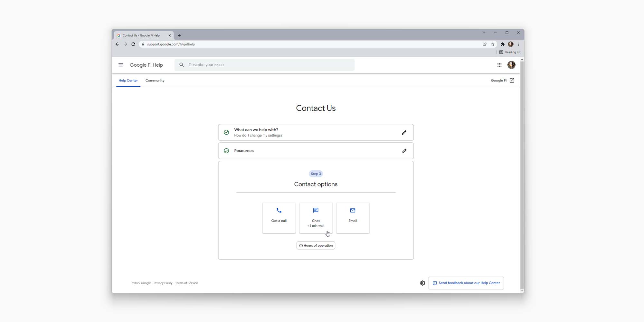
Task: Switch to the Community tab
Action: [155, 80]
